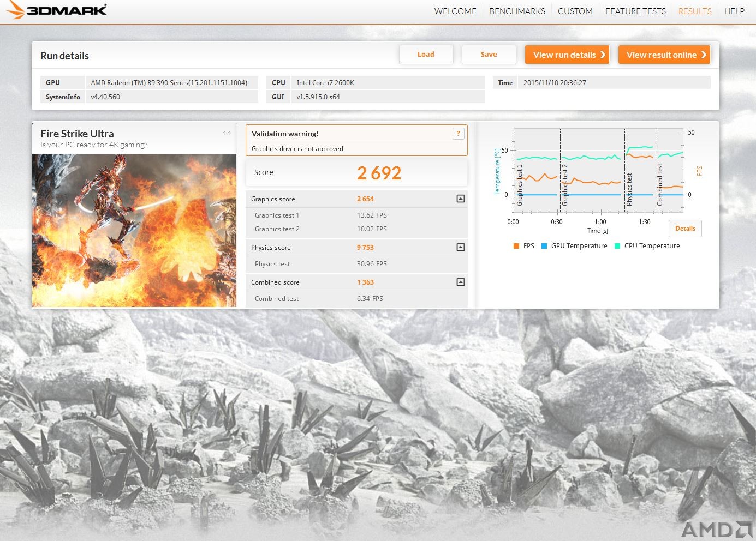Click the SystemInfo version v4.40.560

pyautogui.click(x=105, y=97)
